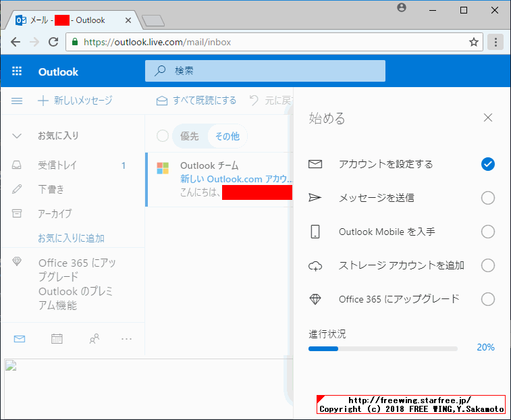Toggle the hamburger navigation menu
The height and width of the screenshot is (420, 511).
[17, 101]
